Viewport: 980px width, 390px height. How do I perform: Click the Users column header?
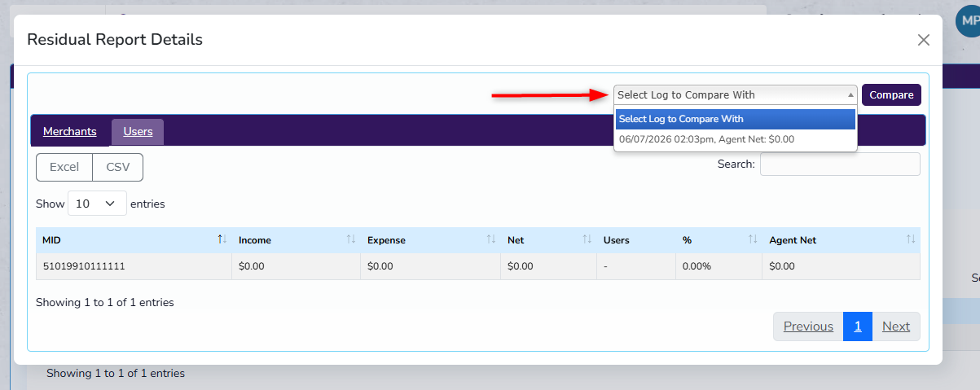click(x=636, y=240)
